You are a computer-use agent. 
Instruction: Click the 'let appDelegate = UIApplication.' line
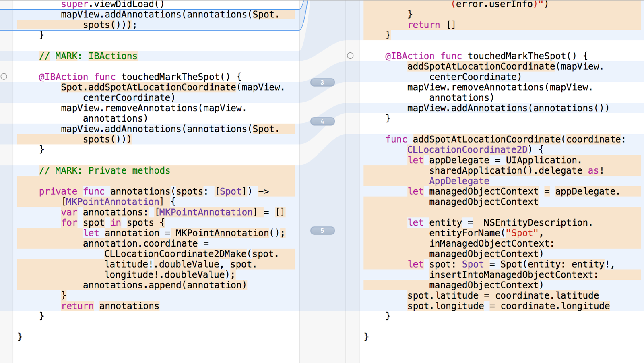495,160
